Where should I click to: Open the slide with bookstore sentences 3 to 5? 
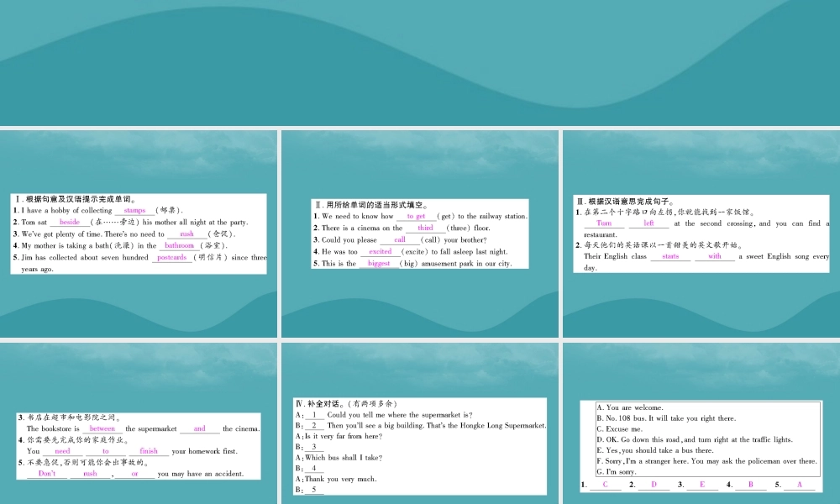pos(139,423)
